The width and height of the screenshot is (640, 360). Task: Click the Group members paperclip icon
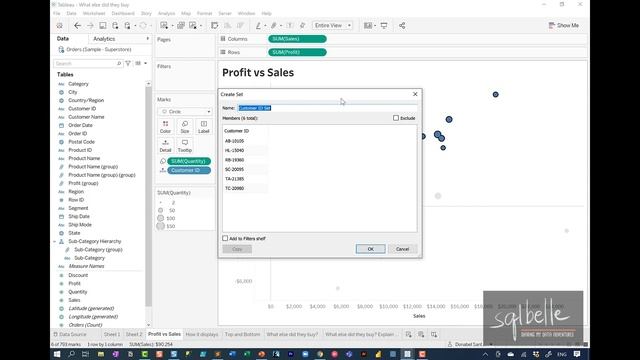273,25
